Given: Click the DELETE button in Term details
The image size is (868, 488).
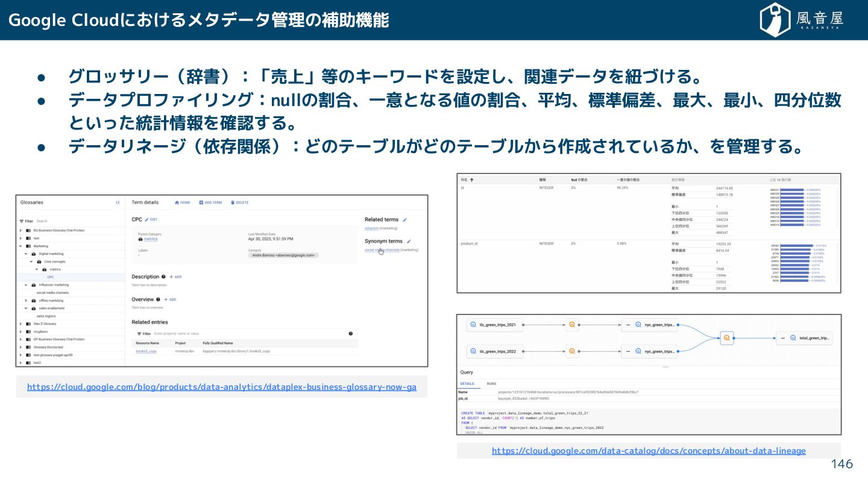Looking at the screenshot, I should point(239,202).
